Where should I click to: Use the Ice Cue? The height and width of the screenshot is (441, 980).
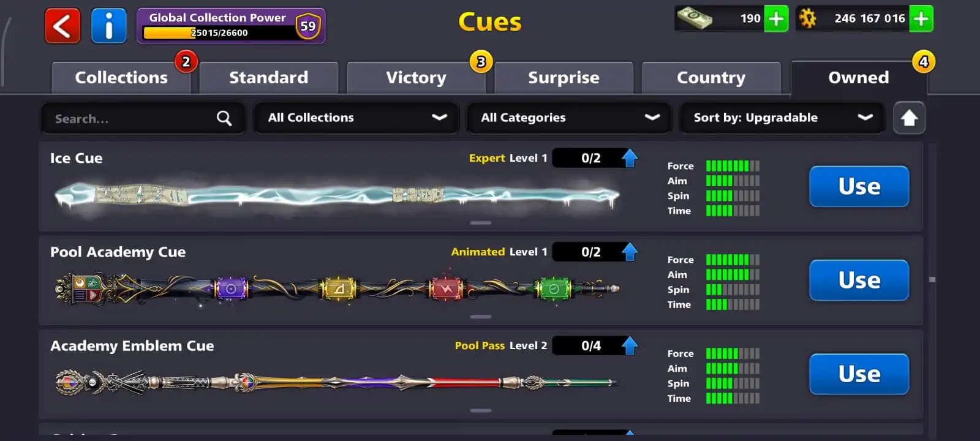[859, 186]
